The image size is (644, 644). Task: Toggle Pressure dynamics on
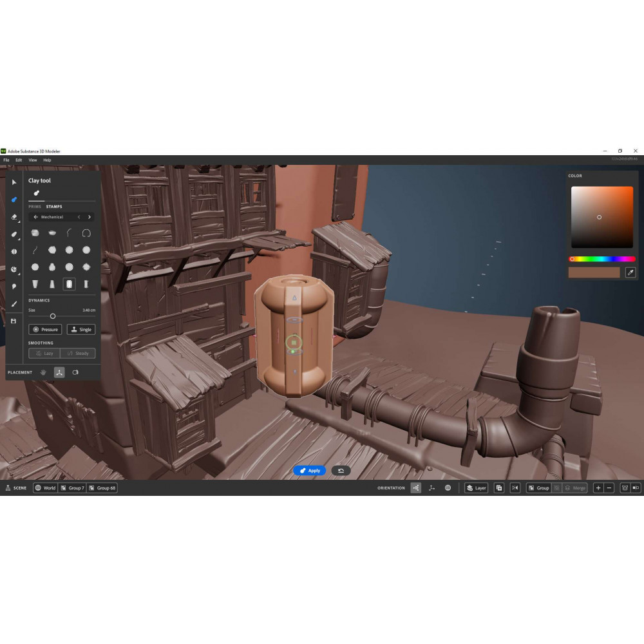coord(45,329)
